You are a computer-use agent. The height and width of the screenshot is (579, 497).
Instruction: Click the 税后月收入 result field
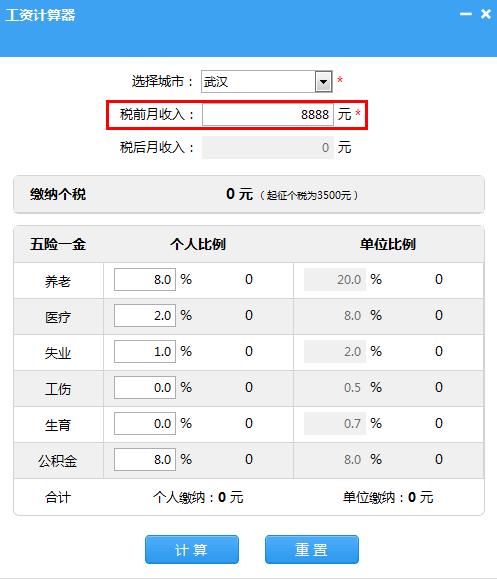pyautogui.click(x=268, y=147)
